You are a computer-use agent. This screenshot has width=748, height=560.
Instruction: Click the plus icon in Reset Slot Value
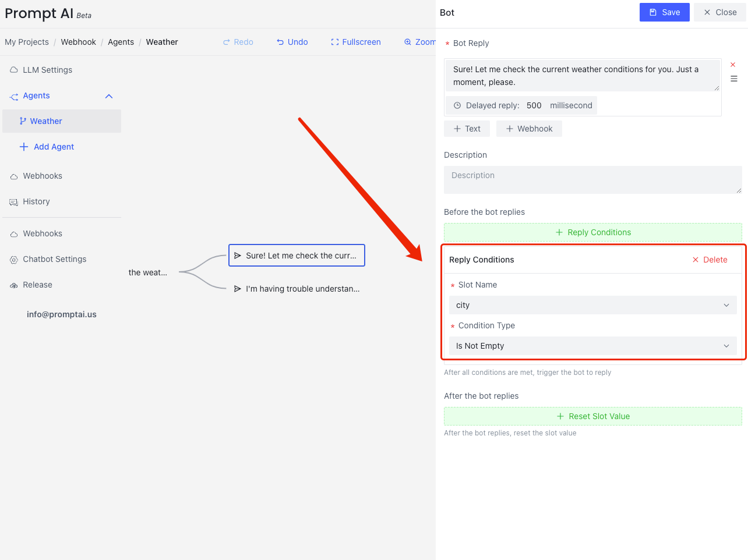(560, 416)
